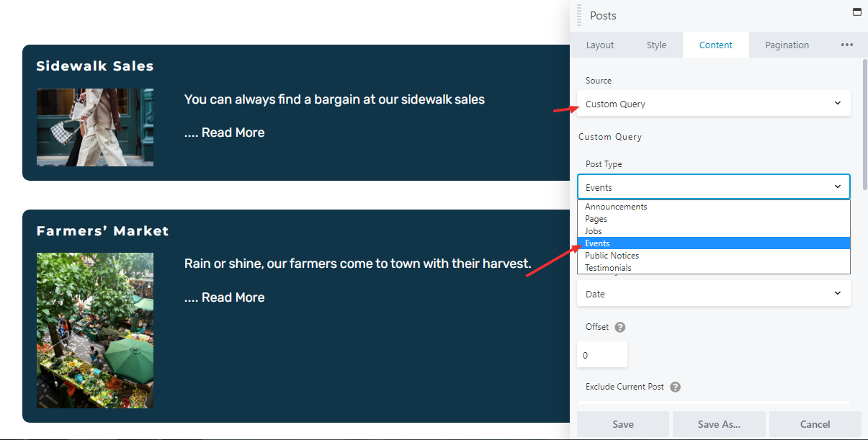
Task: Click the Custom Query section heading
Action: coord(610,137)
